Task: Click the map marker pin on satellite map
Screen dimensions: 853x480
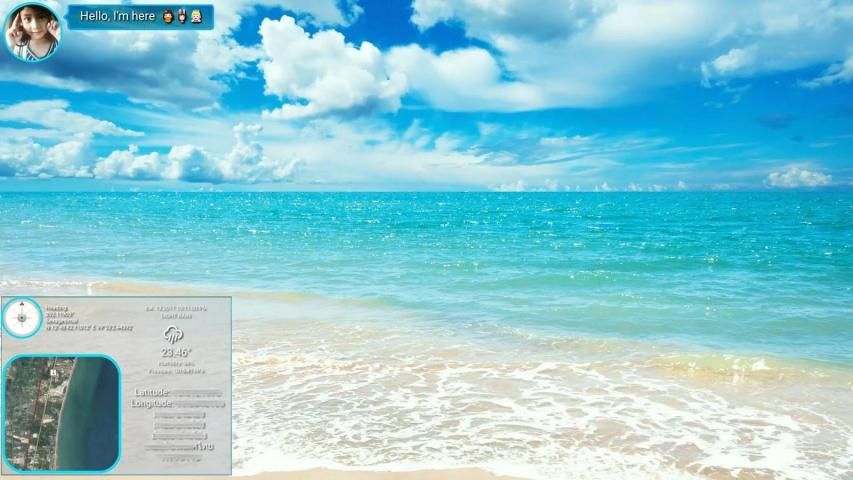Action: [51, 372]
